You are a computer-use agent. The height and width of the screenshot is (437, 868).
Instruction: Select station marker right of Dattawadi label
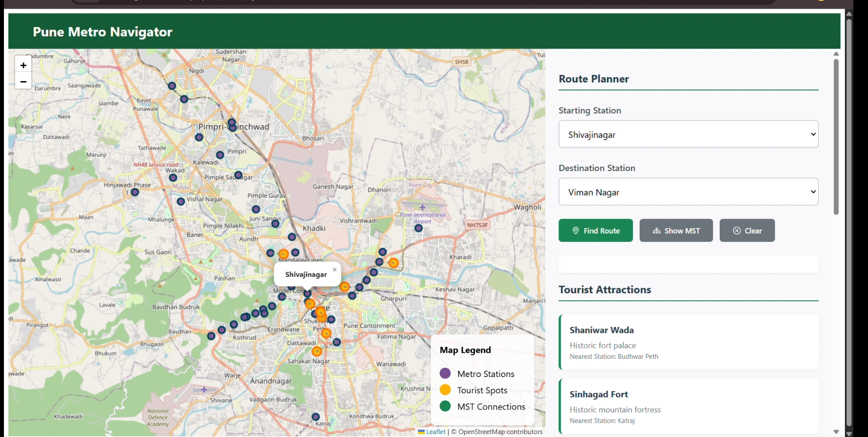[336, 342]
